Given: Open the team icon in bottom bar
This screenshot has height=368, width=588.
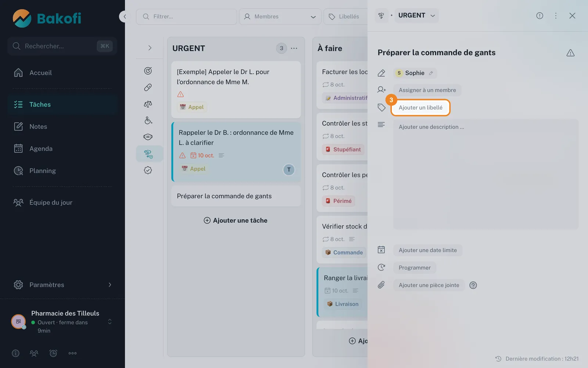Looking at the screenshot, I should 34,353.
